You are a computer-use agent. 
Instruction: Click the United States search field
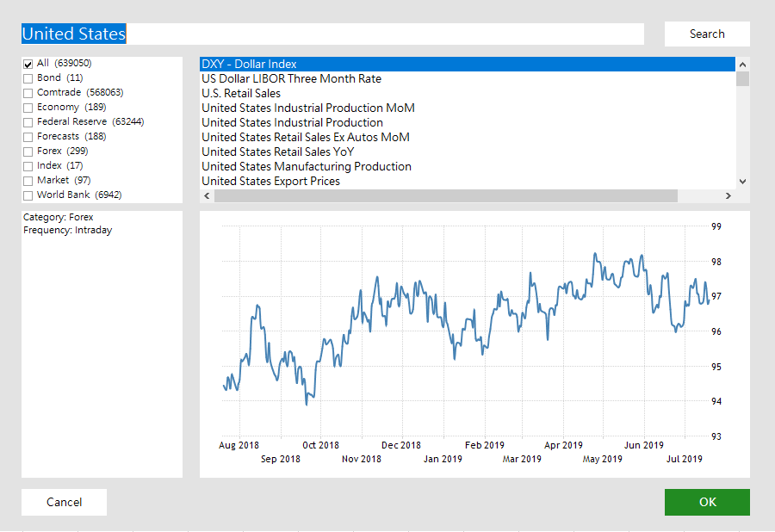point(332,34)
